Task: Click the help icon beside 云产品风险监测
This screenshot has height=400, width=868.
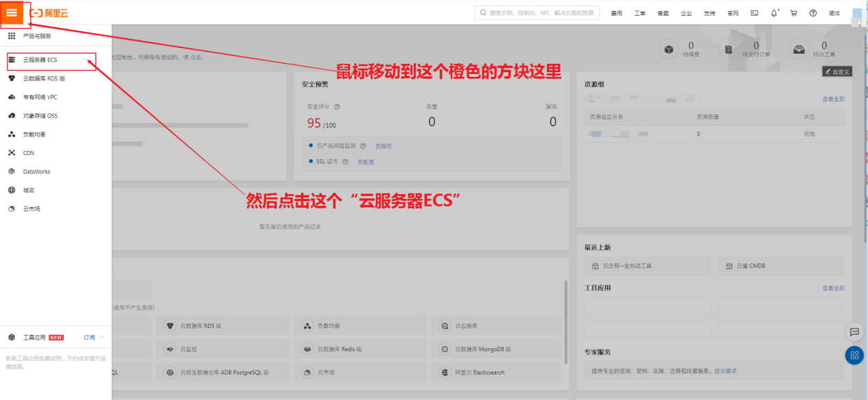Action: tap(363, 146)
